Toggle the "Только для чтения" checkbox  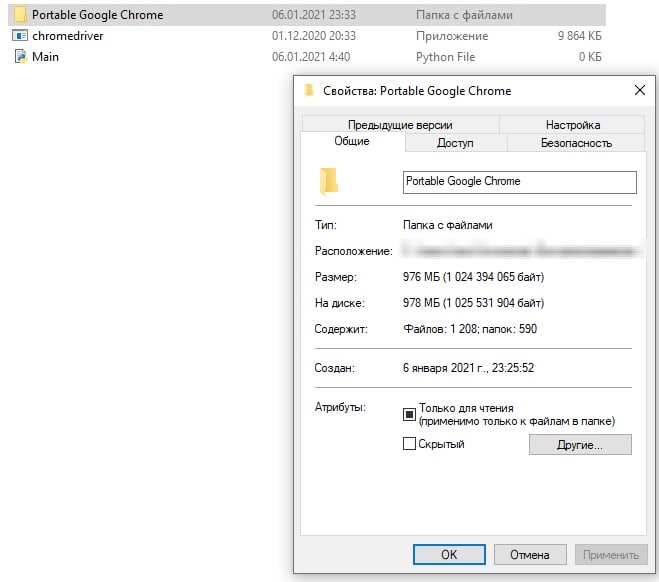(409, 415)
